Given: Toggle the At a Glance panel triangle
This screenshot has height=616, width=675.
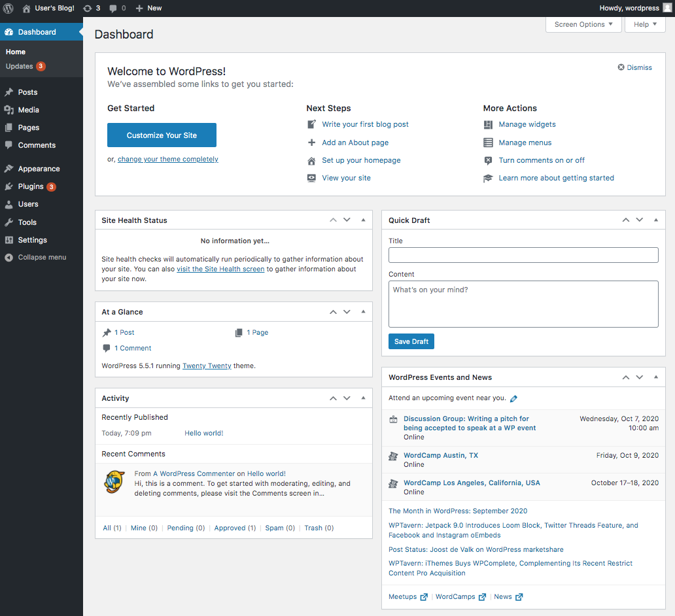Looking at the screenshot, I should [x=363, y=312].
